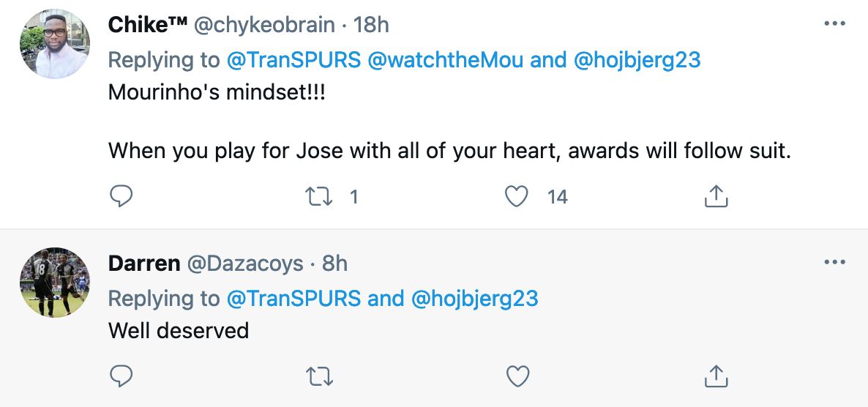Like Darren's 'Well deserved' tweet
This screenshot has width=868, height=407.
[x=517, y=376]
